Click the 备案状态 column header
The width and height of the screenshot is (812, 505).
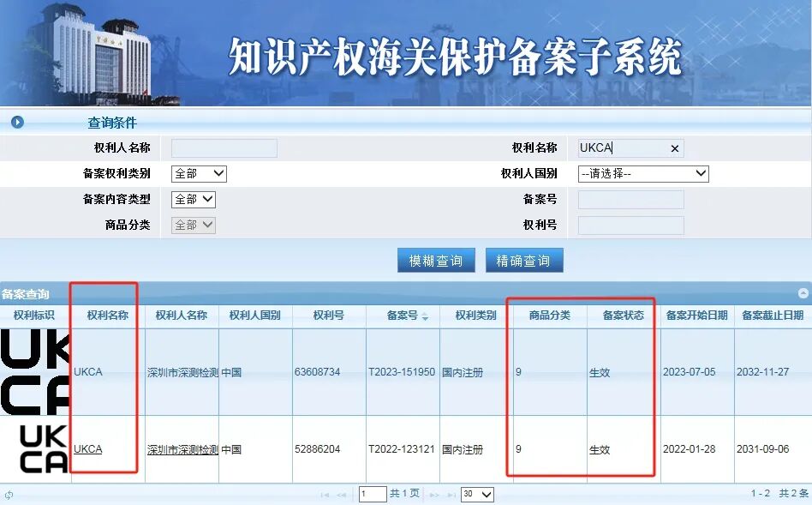pyautogui.click(x=623, y=316)
